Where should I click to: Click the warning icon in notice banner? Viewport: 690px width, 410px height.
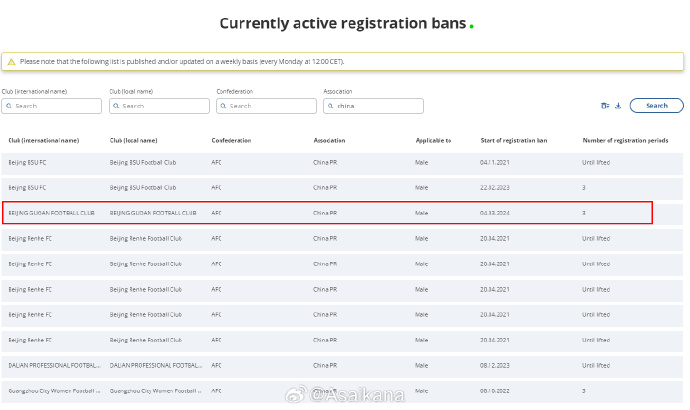[12, 62]
